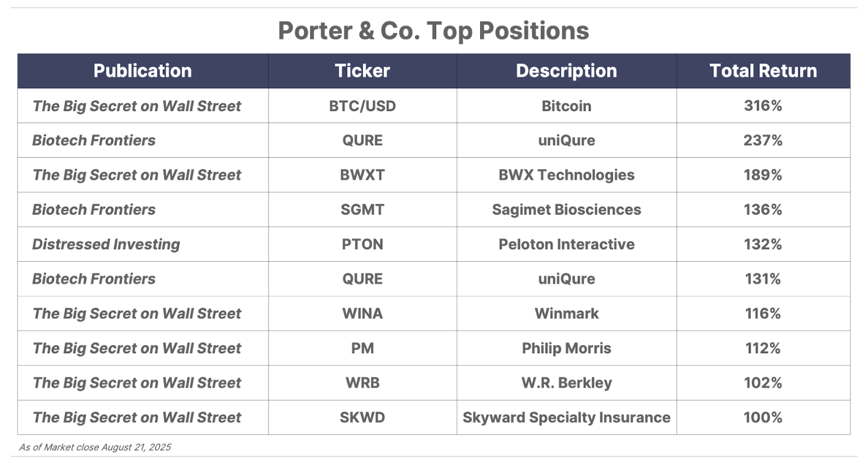Click the WRB ticker cell
The height and width of the screenshot is (465, 868).
point(362,383)
